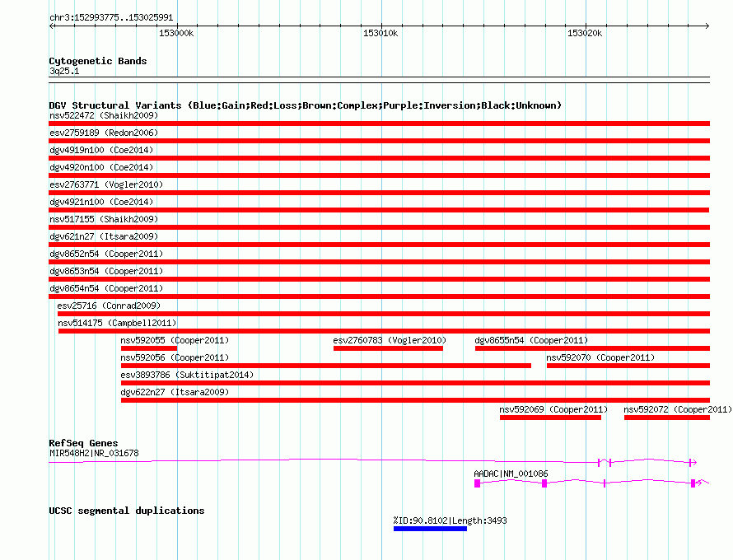Select nsv514175 (Campbell2011) label
Image resolution: width=733 pixels, height=560 pixels.
[x=117, y=323]
